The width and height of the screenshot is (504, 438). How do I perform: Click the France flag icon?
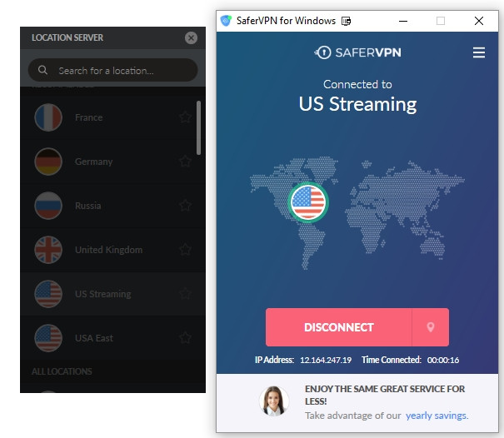point(48,117)
